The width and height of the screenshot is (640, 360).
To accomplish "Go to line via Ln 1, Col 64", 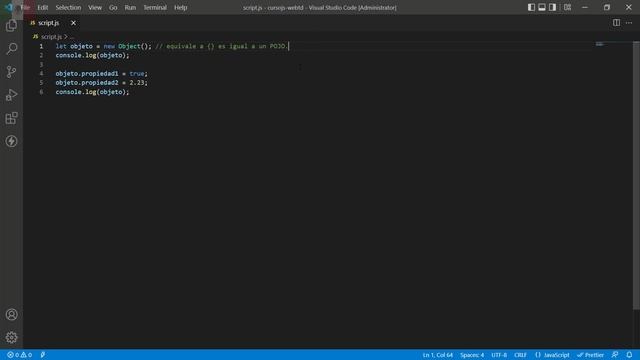I will pyautogui.click(x=438, y=355).
